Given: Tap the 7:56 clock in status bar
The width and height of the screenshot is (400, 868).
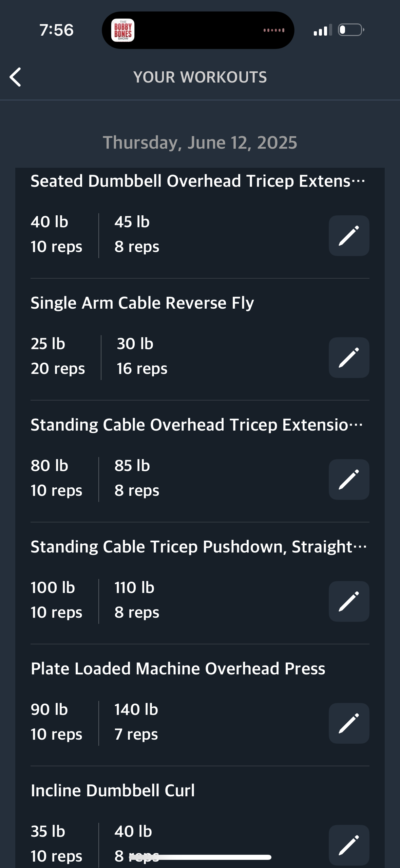Looking at the screenshot, I should click(x=56, y=30).
